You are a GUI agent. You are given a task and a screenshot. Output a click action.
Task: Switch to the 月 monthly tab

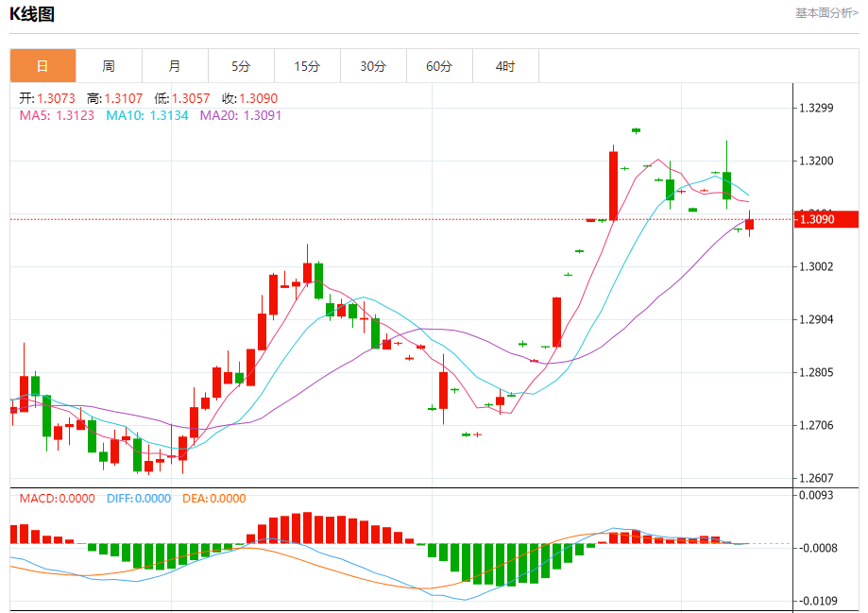tap(175, 66)
